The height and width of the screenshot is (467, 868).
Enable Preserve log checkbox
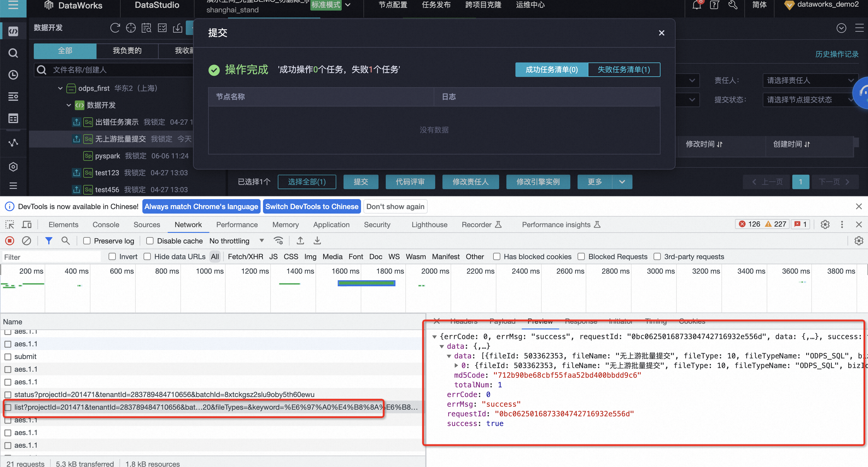87,241
